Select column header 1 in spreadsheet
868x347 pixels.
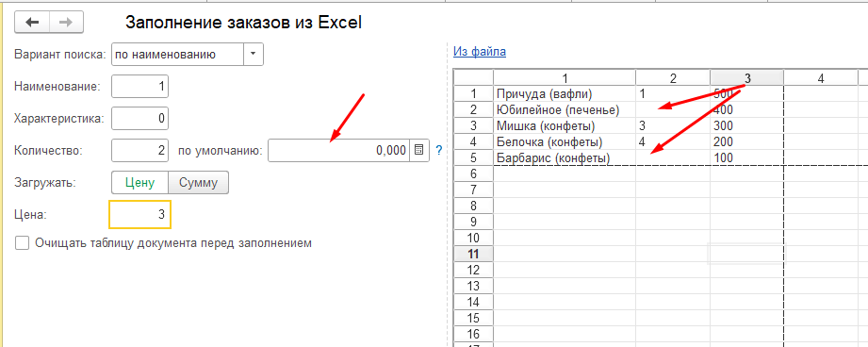(x=565, y=78)
